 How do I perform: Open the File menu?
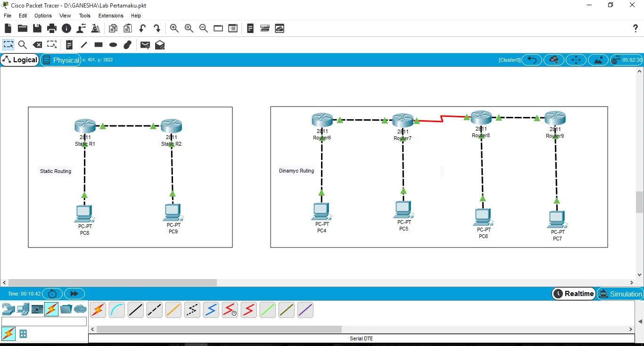click(8, 16)
